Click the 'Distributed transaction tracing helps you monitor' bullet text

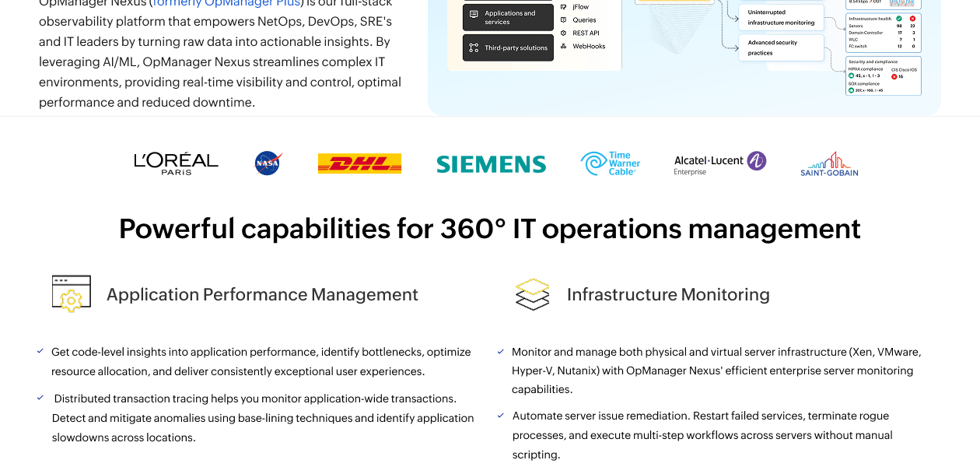tap(263, 418)
